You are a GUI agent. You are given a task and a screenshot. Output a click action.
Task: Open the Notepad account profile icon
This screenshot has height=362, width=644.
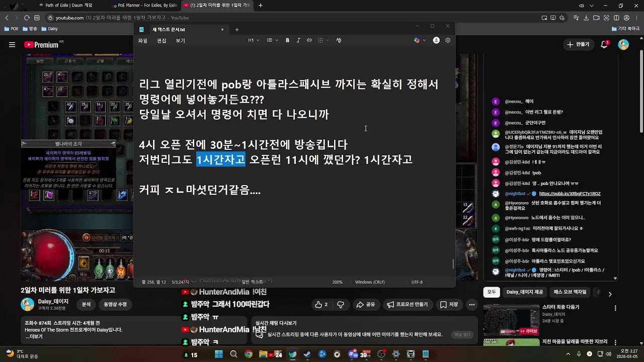[436, 40]
